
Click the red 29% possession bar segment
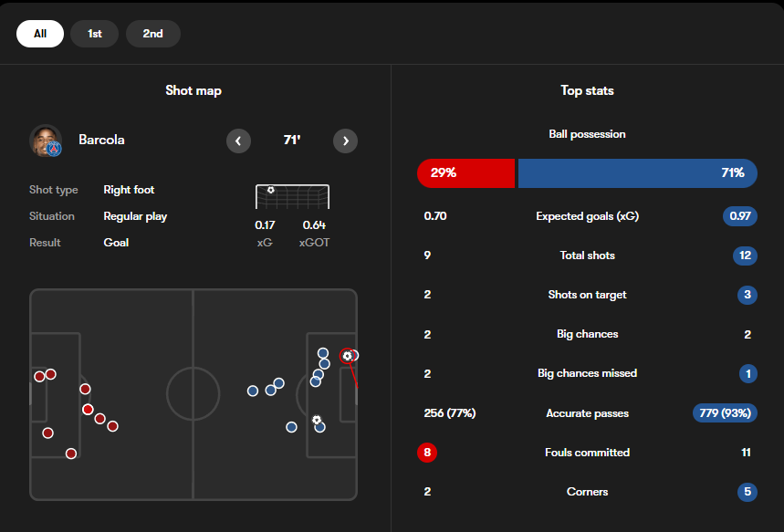466,173
